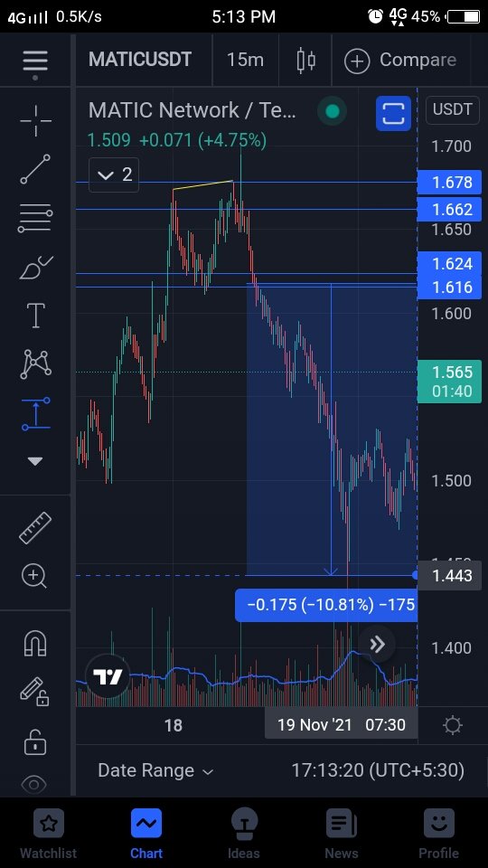This screenshot has height=868, width=488.
Task: Switch to the Watchlist tab
Action: 49,833
